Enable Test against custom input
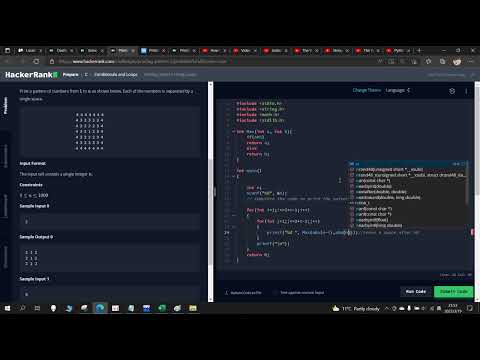The image size is (480, 360). tap(275, 292)
